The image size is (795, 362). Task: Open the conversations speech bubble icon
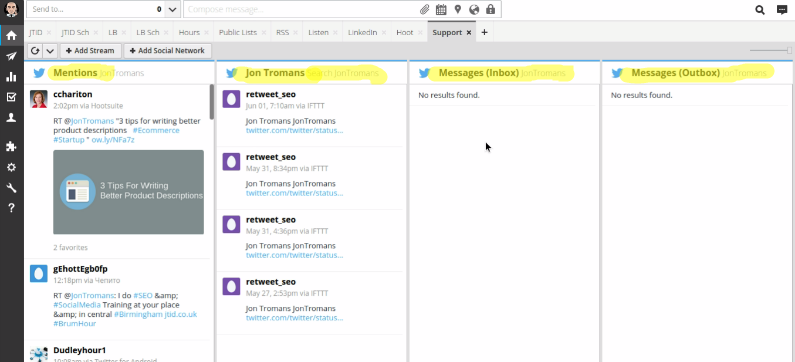tap(782, 10)
